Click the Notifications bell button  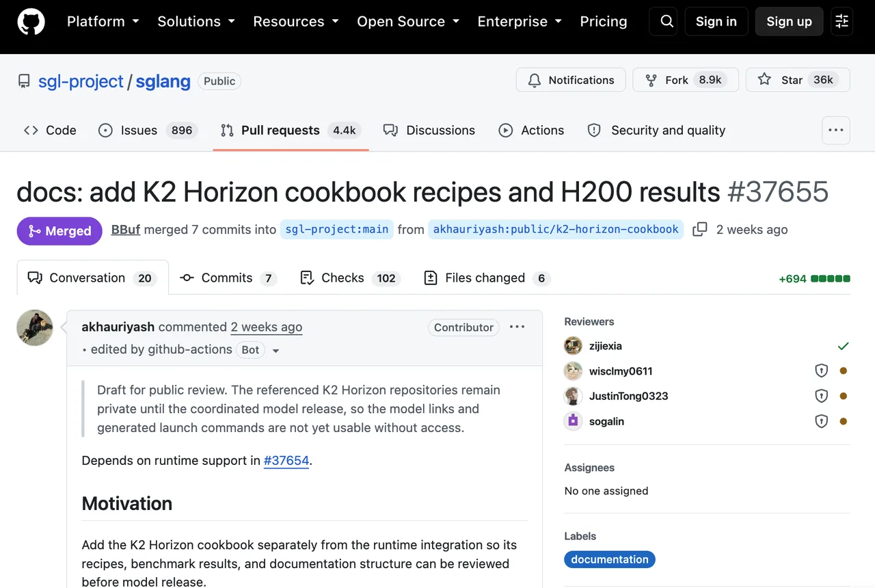tap(571, 80)
